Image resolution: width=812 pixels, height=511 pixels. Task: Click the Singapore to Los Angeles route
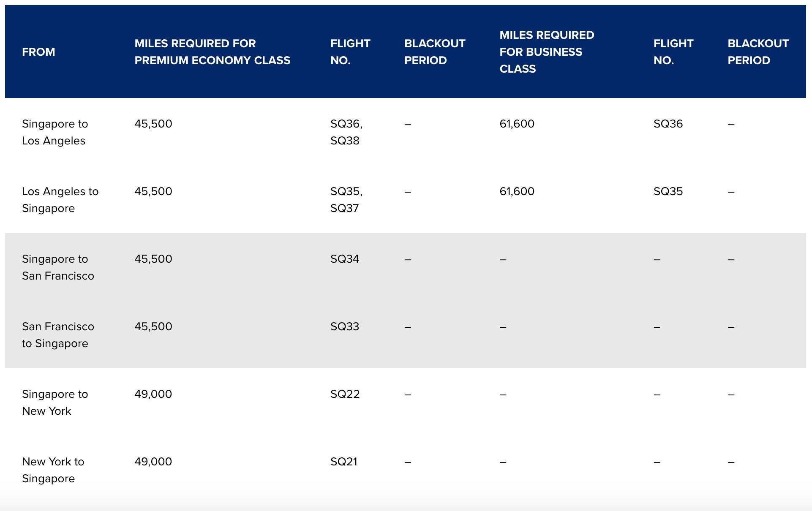pyautogui.click(x=55, y=132)
